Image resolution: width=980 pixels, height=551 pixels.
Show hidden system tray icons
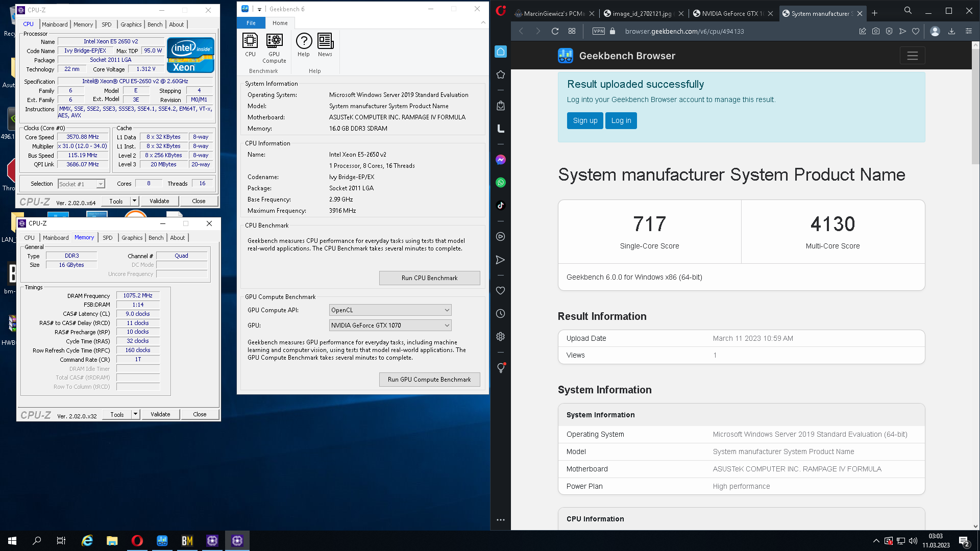876,541
